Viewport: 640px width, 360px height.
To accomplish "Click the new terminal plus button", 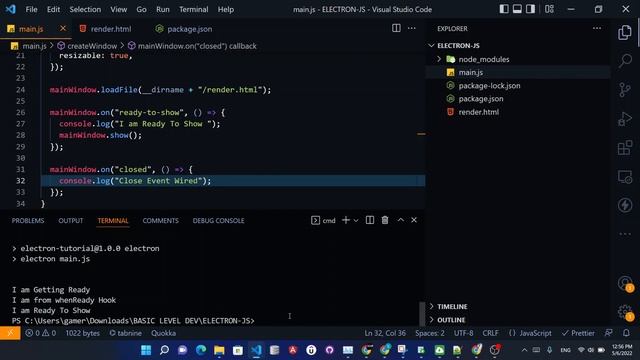I will (345, 220).
